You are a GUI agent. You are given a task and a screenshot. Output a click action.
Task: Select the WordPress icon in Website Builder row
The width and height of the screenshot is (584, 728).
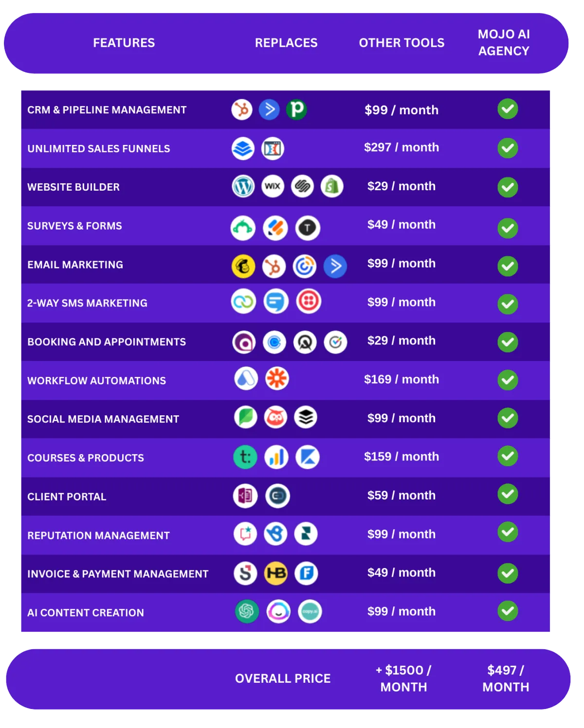(243, 186)
